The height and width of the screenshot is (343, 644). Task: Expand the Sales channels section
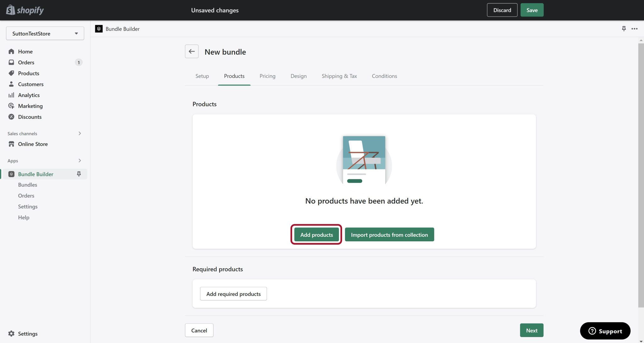pos(80,133)
